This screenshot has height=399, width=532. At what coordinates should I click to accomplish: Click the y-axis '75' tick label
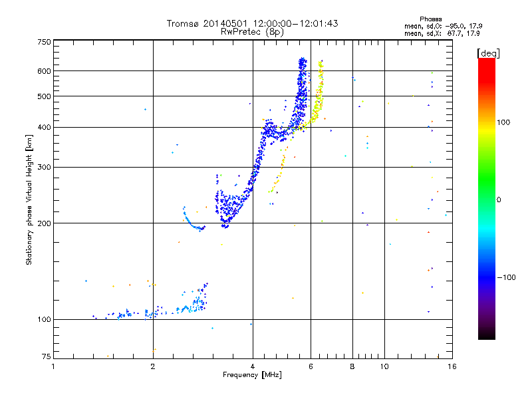[x=47, y=356]
